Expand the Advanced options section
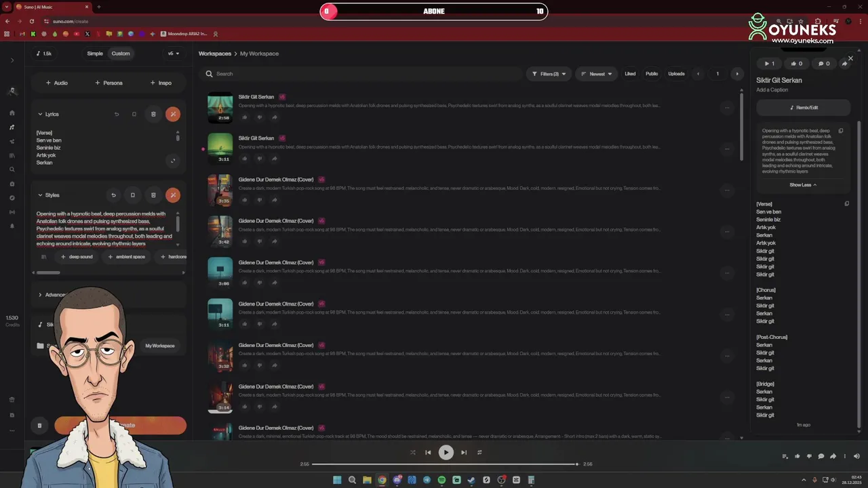The width and height of the screenshot is (868, 488). (x=53, y=295)
